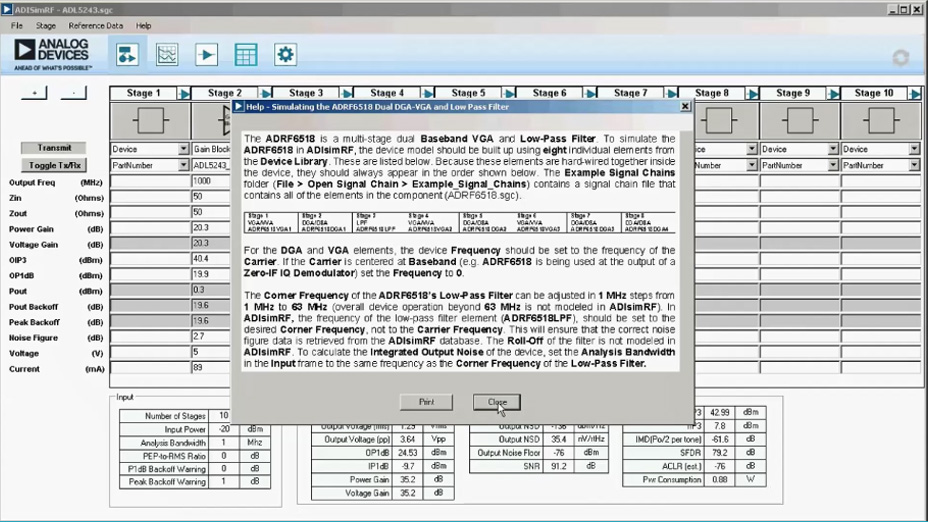Select the Stage 8 block symbol
This screenshot has height=522, width=928.
click(719, 121)
